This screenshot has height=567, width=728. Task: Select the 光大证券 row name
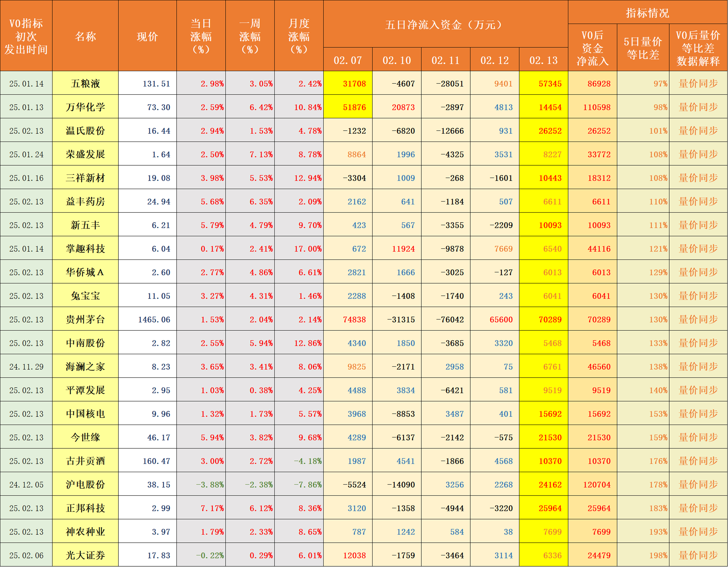click(x=85, y=555)
